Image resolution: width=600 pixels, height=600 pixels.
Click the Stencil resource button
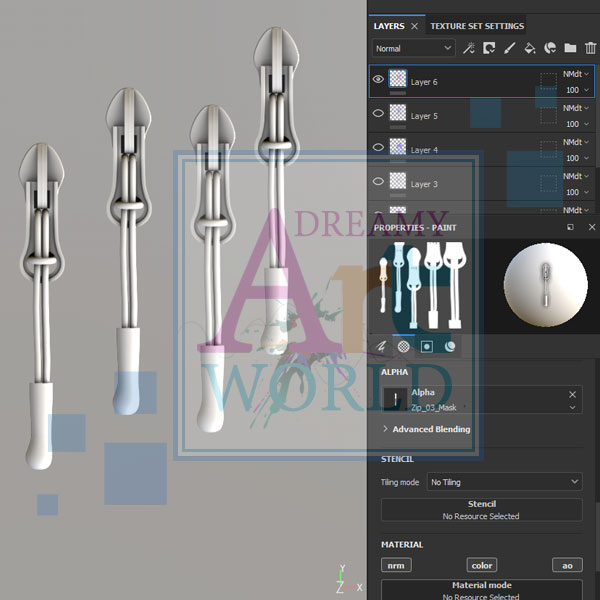click(x=481, y=510)
